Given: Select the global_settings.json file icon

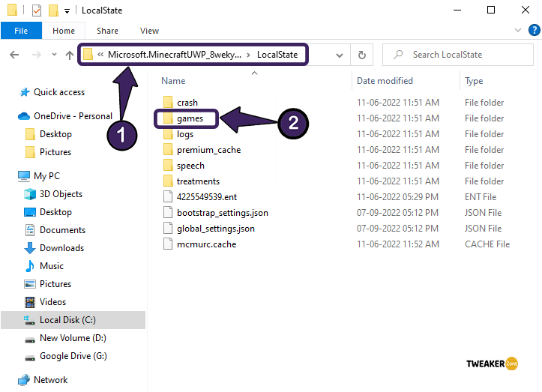Looking at the screenshot, I should click(168, 228).
